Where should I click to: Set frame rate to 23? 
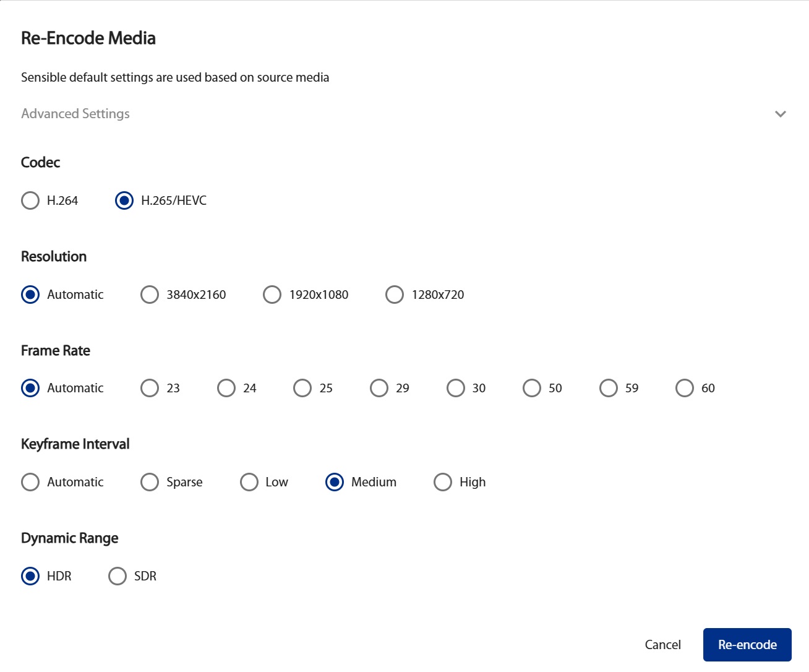tap(150, 388)
